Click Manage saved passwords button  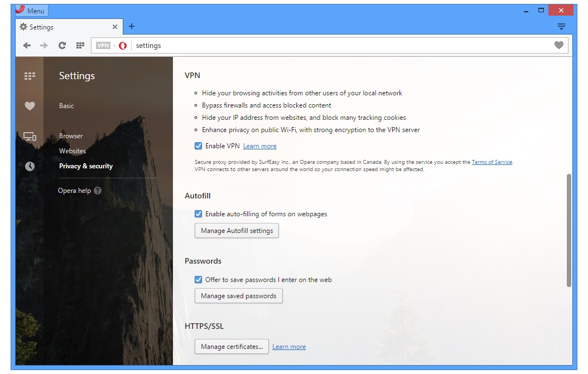[239, 295]
